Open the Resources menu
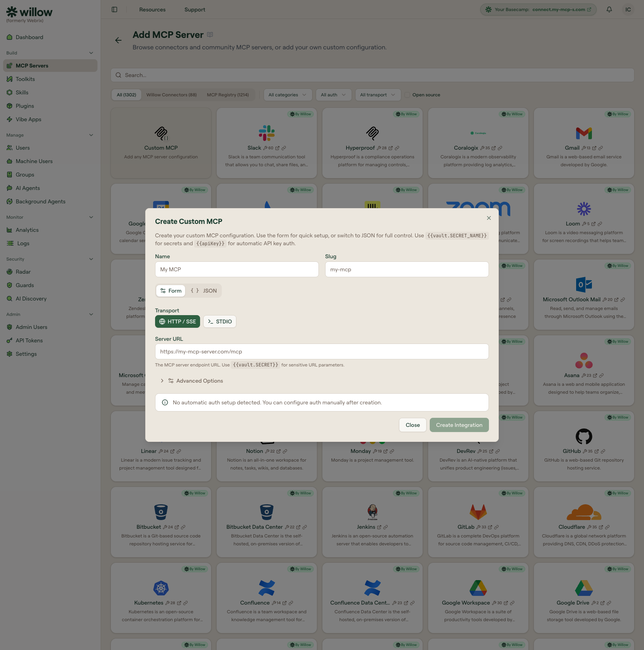644x650 pixels. pyautogui.click(x=152, y=9)
